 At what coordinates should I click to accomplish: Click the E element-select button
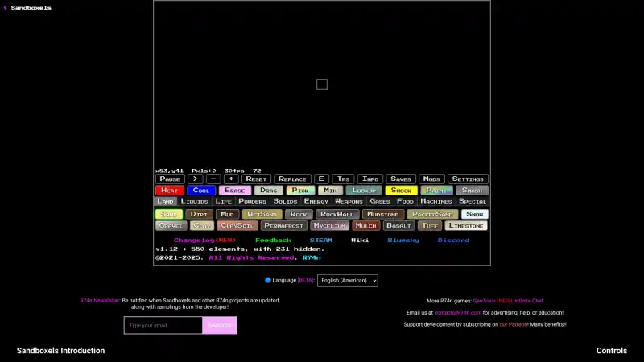point(321,179)
